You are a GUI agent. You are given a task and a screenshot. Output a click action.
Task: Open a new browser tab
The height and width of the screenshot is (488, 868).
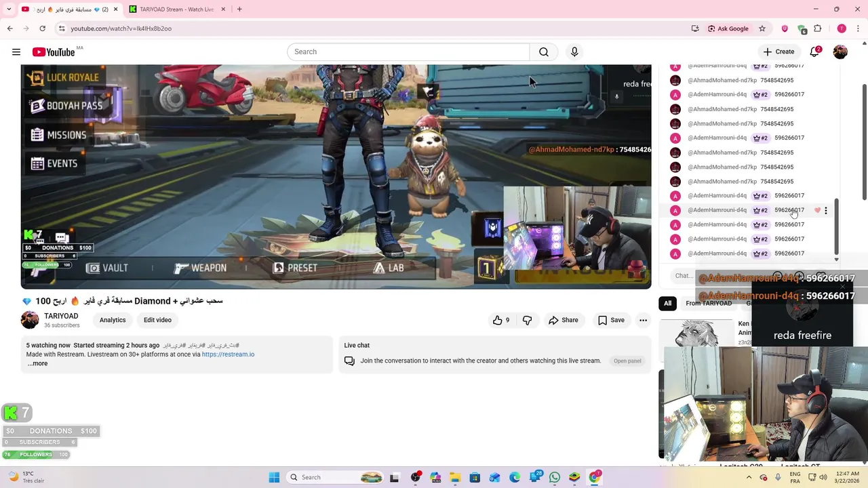pos(239,9)
